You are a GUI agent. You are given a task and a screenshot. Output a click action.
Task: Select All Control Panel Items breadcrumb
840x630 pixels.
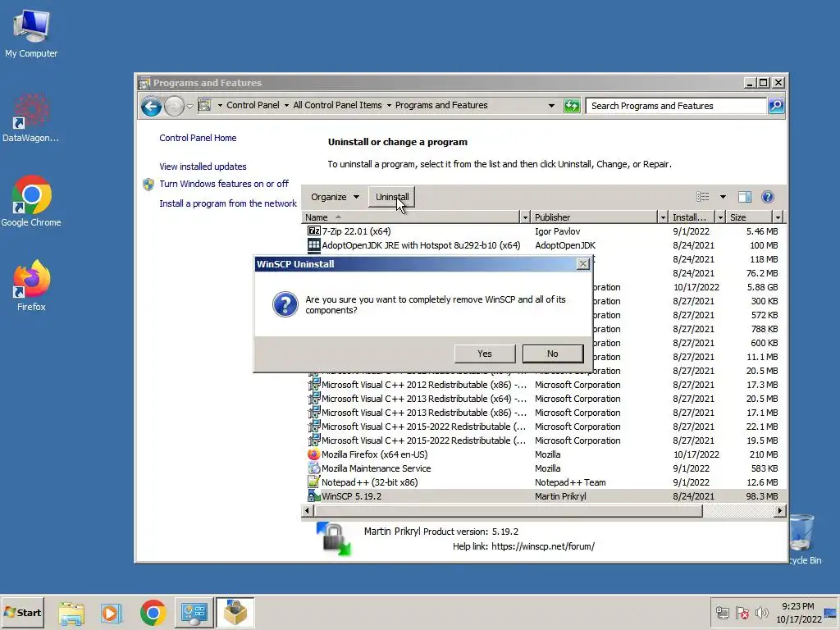(337, 105)
